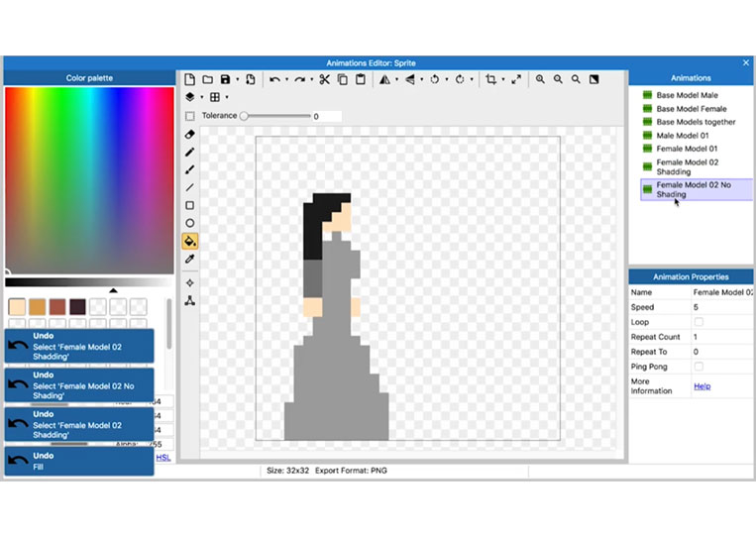Click the Tolerance value field
Viewport: 756px width, 536px height.
click(326, 116)
